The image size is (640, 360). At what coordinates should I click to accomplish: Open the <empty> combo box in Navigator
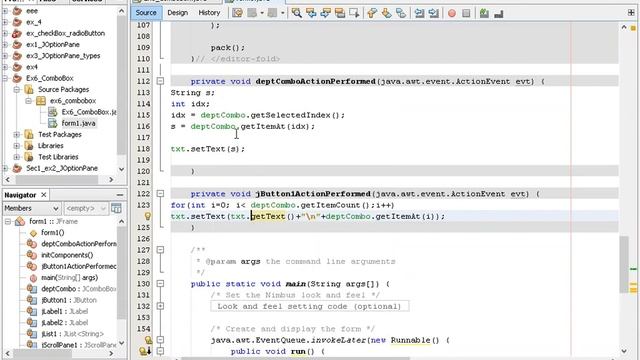[x=86, y=208]
